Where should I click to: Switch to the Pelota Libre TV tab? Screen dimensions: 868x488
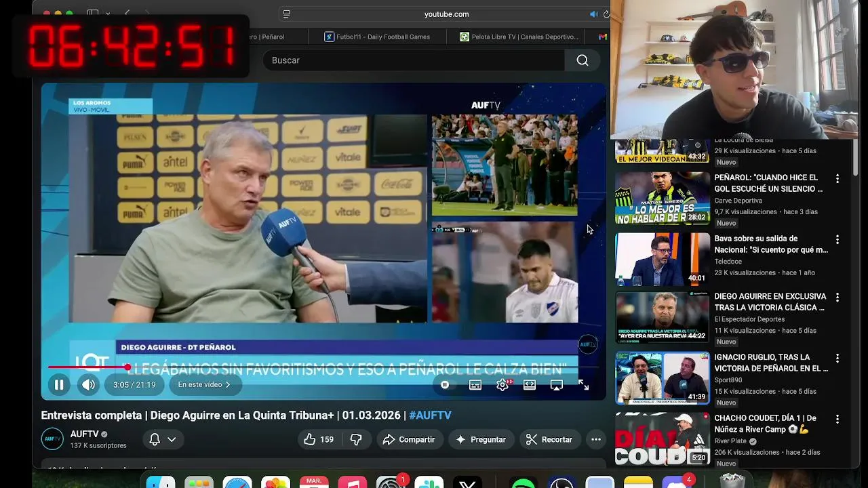519,37
